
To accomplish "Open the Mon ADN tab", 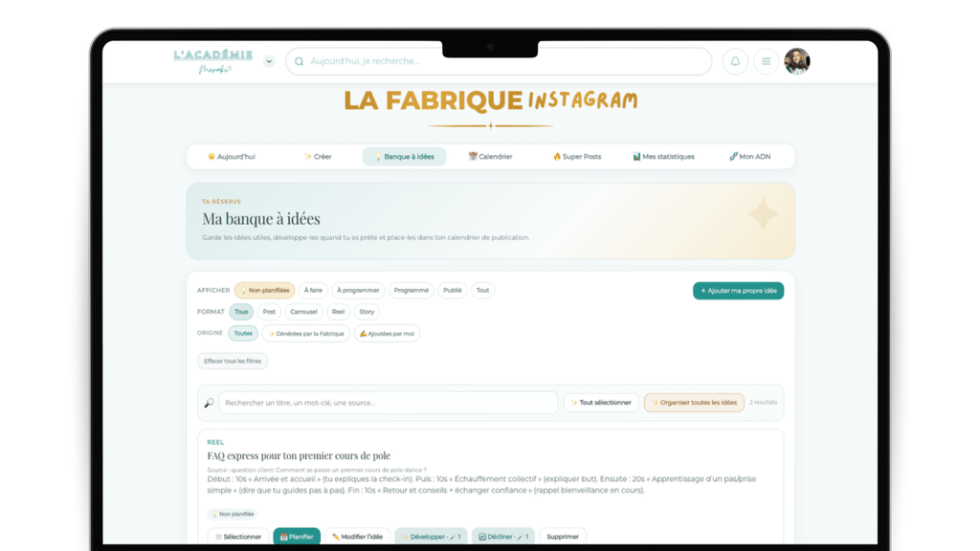I will coord(749,157).
